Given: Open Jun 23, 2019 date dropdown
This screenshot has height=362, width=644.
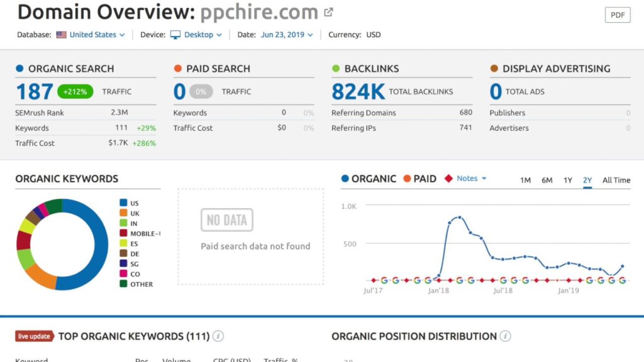Looking at the screenshot, I should pos(287,35).
